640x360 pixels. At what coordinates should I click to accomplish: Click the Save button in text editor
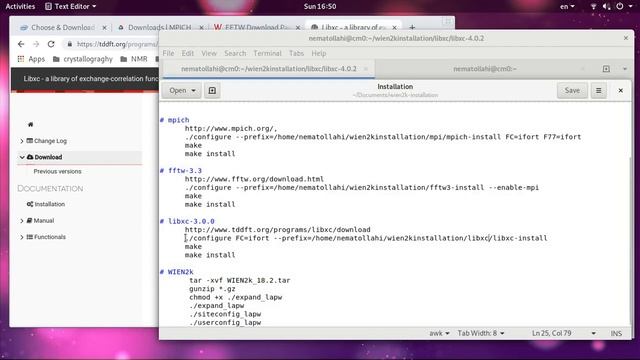[x=572, y=91]
